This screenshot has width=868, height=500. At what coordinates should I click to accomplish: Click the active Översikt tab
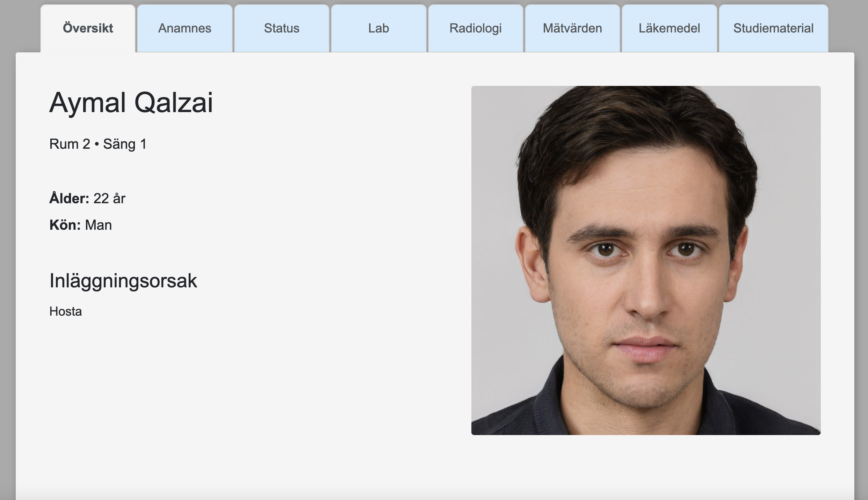coord(88,28)
